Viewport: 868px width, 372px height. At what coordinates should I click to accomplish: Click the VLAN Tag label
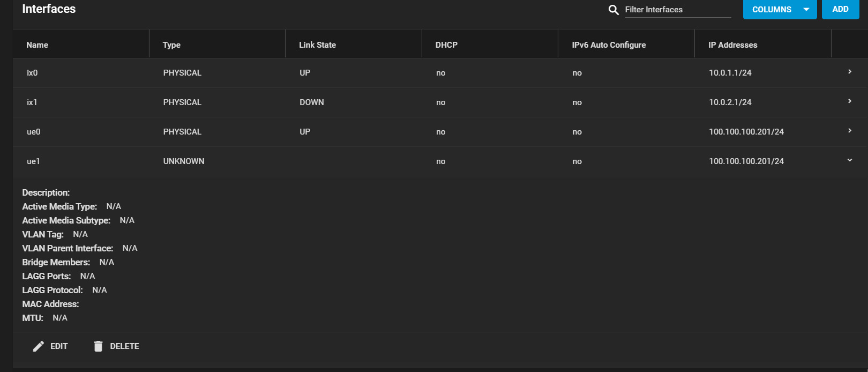(43, 234)
